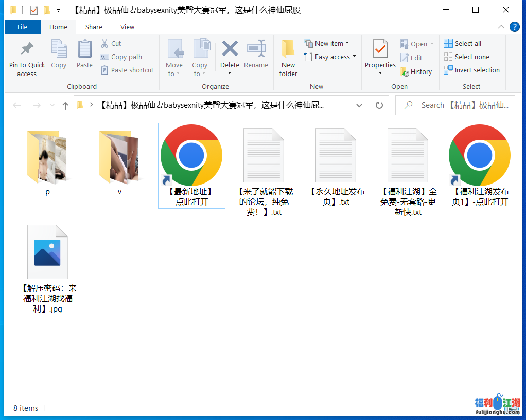Open the Share ribbon tab
Viewport: 526px width, 420px height.
point(94,27)
